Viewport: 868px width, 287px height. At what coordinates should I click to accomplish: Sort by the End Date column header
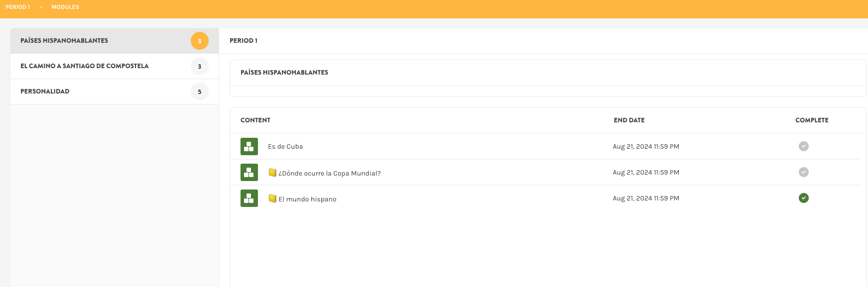(629, 120)
